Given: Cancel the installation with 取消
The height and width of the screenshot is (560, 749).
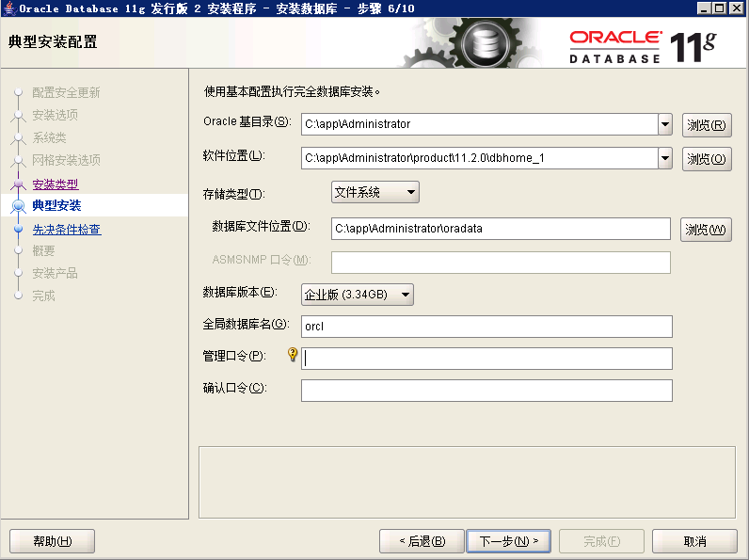Looking at the screenshot, I should 694,541.
